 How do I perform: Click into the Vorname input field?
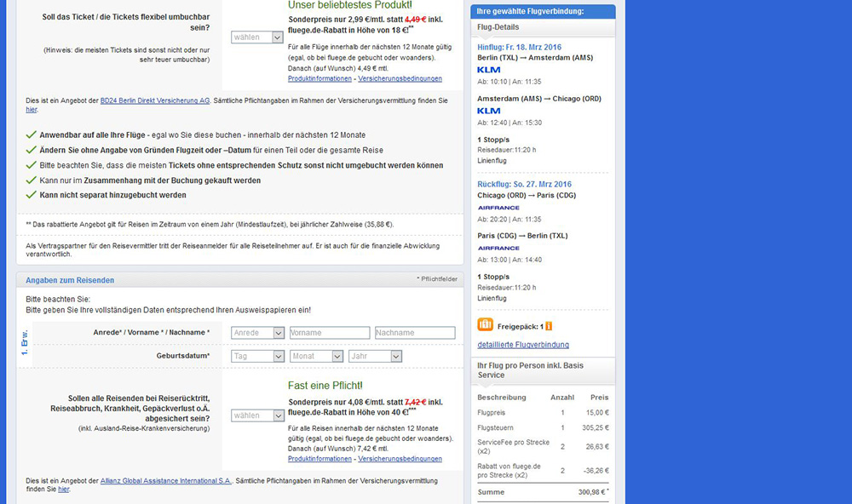[x=329, y=333]
